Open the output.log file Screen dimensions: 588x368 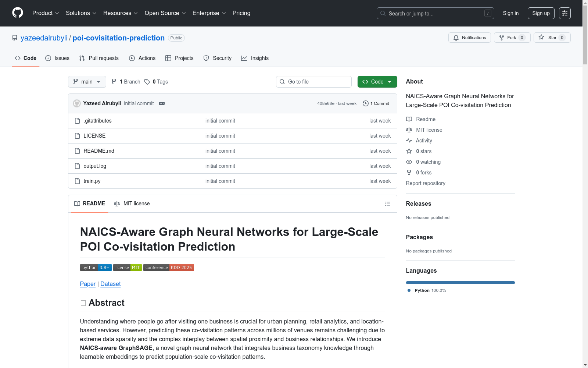click(x=95, y=166)
